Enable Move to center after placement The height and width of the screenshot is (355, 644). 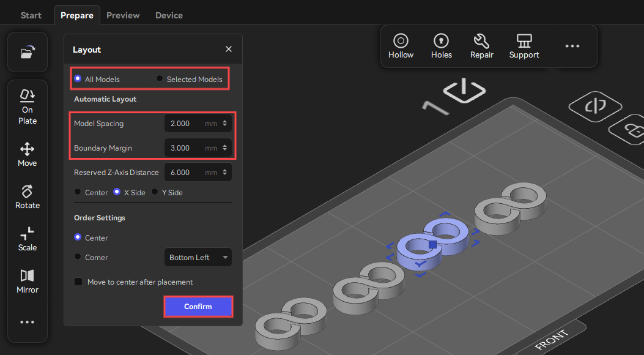click(78, 282)
